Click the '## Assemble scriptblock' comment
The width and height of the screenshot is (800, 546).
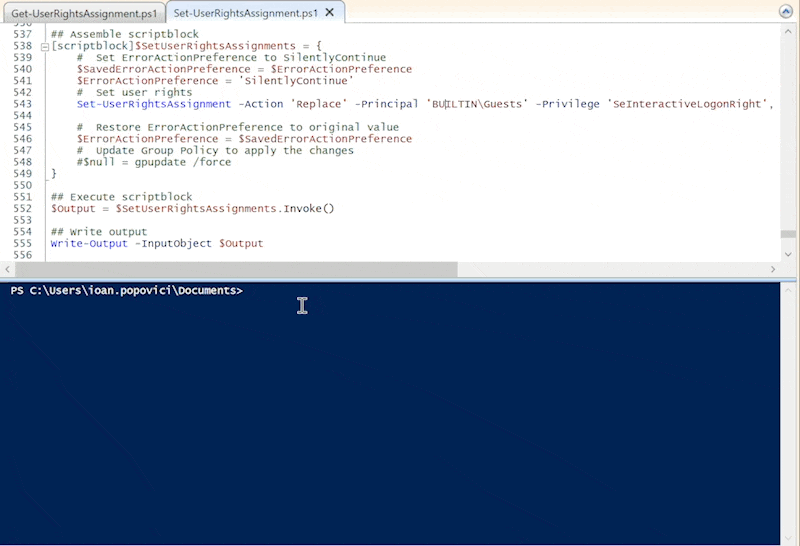tap(124, 34)
